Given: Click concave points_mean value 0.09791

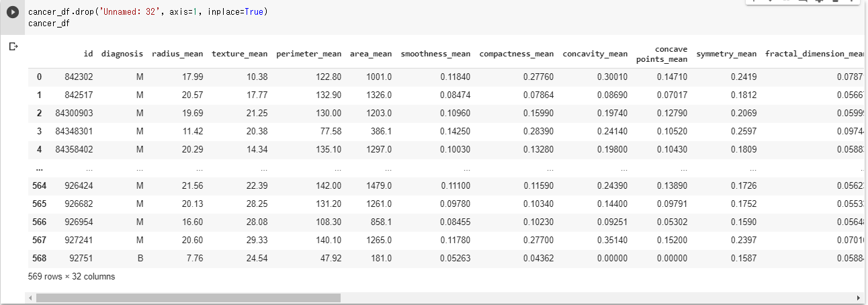Looking at the screenshot, I should click(672, 204).
